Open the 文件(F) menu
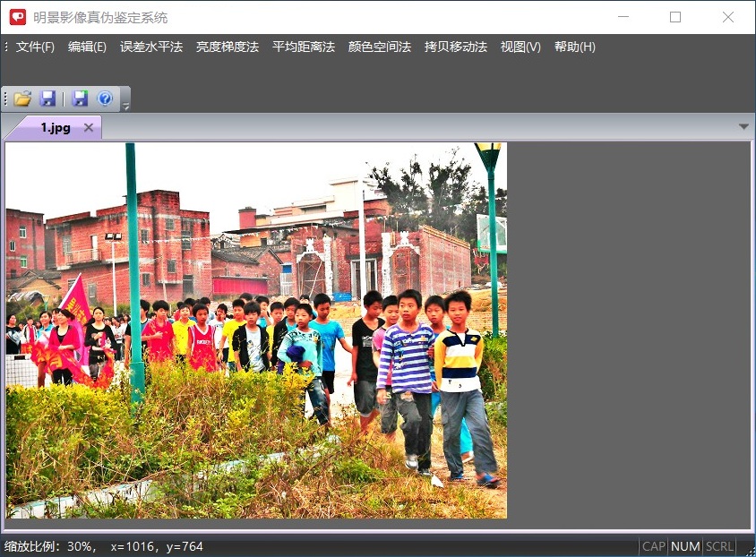756x557 pixels. (33, 47)
